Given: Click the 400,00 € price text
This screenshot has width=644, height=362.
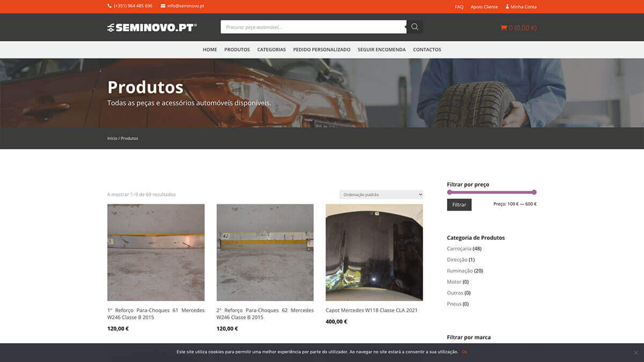Looking at the screenshot, I should (x=336, y=322).
